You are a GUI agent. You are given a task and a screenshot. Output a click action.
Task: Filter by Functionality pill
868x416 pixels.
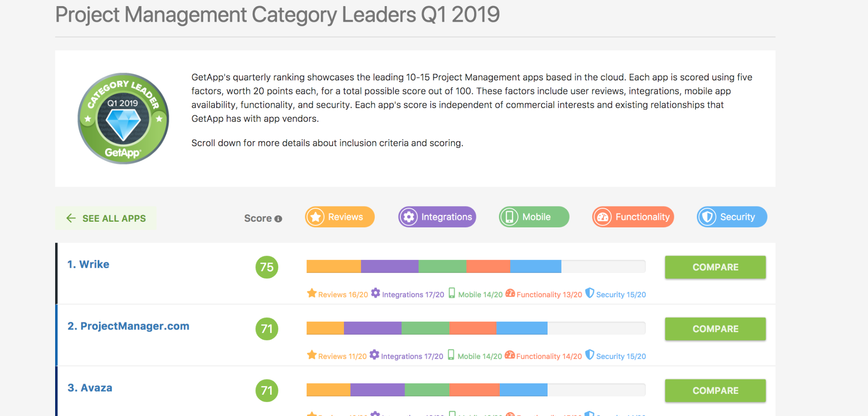[x=633, y=217]
